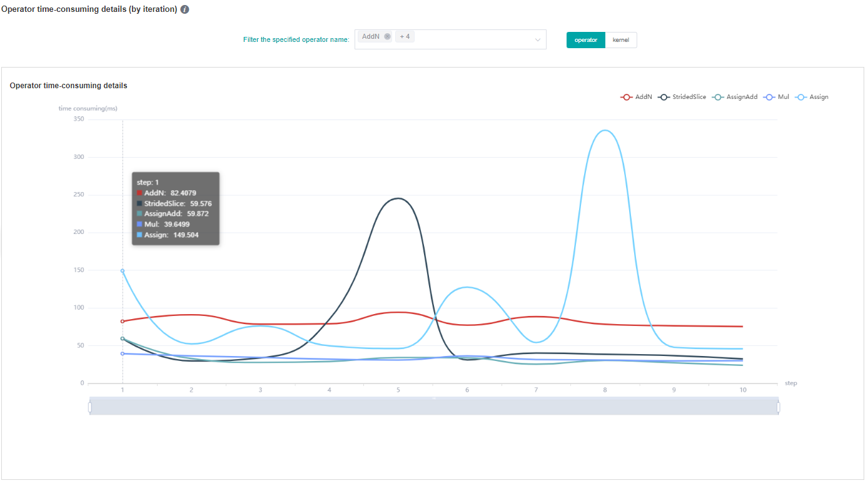The width and height of the screenshot is (868, 483).
Task: Toggle the AddN series in the legend
Action: click(x=636, y=97)
